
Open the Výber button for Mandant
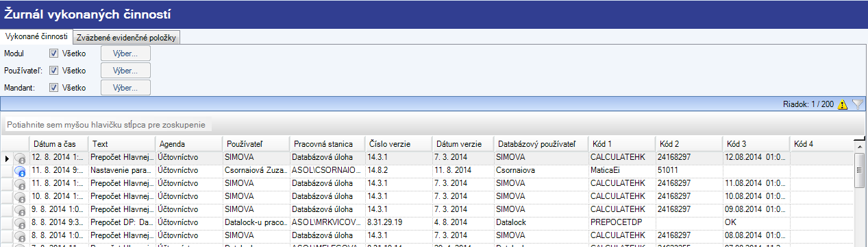tap(125, 88)
